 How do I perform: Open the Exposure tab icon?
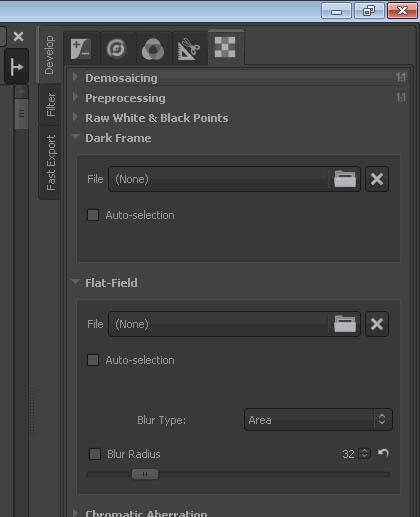pos(81,49)
